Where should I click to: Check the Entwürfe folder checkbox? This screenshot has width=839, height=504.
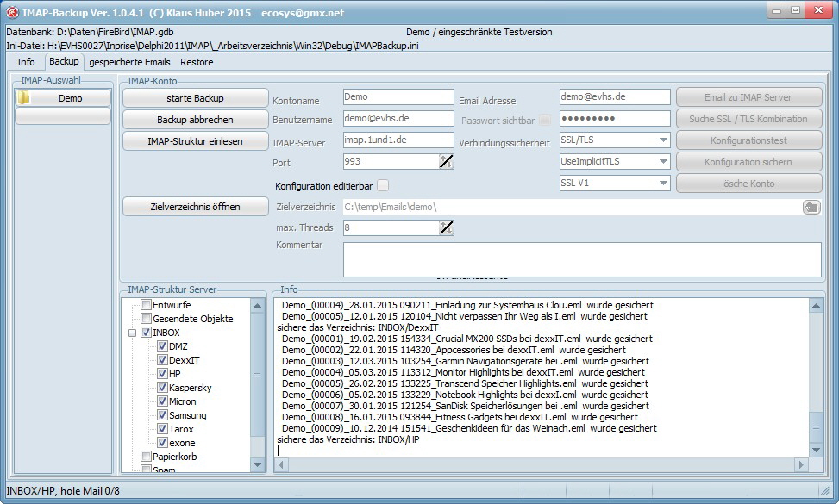tap(146, 305)
